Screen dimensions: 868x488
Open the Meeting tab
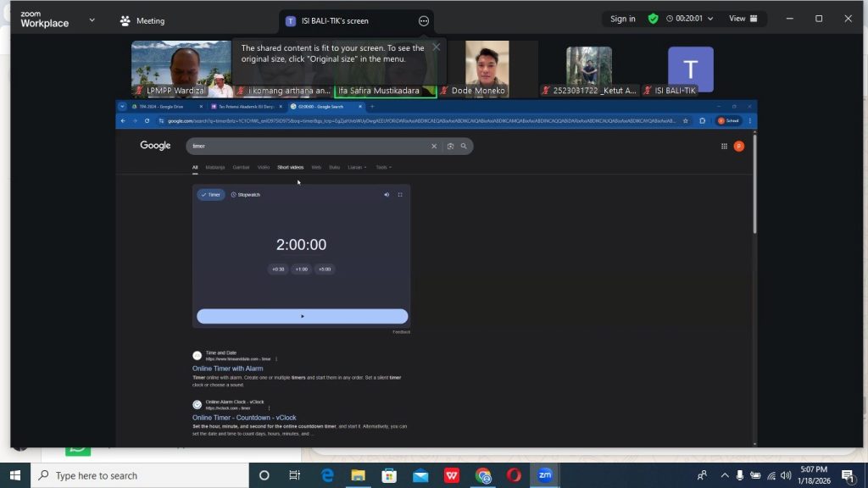click(x=142, y=20)
